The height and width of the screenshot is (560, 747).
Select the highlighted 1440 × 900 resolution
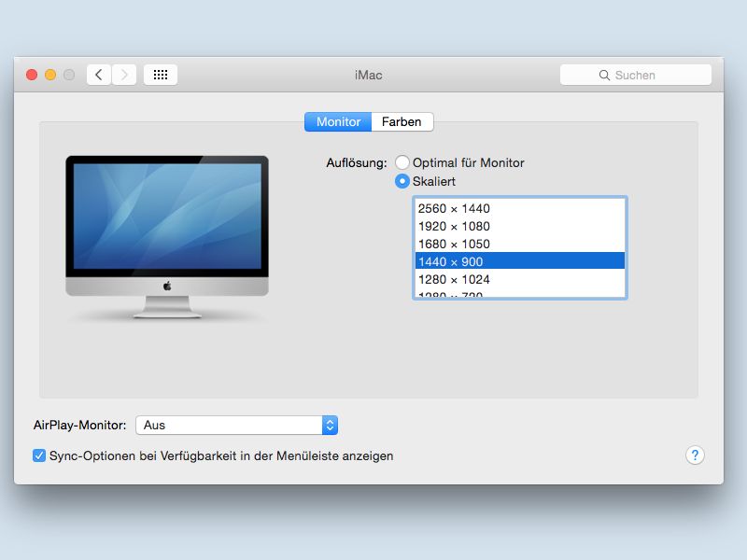point(520,261)
